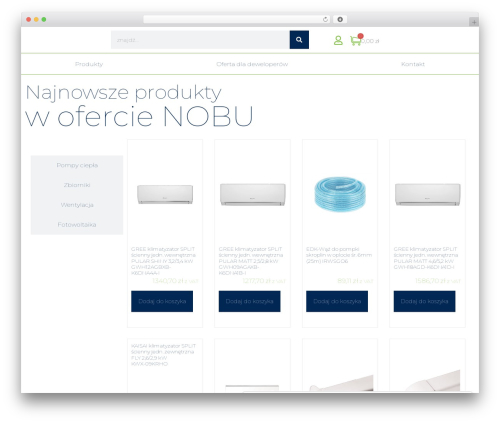
Task: Open the shopping cart icon
Action: tap(355, 41)
